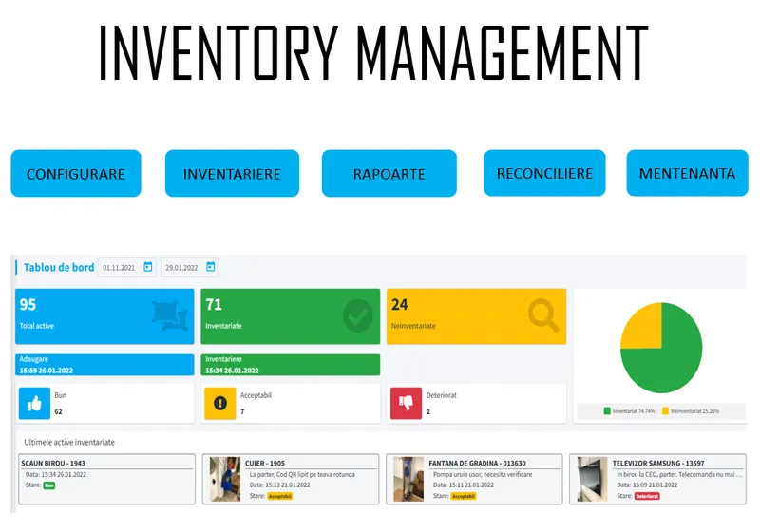The image size is (760, 532).
Task: Open the TELEVIZOR SAMSUNG - 13597 asset card
Action: (x=660, y=478)
